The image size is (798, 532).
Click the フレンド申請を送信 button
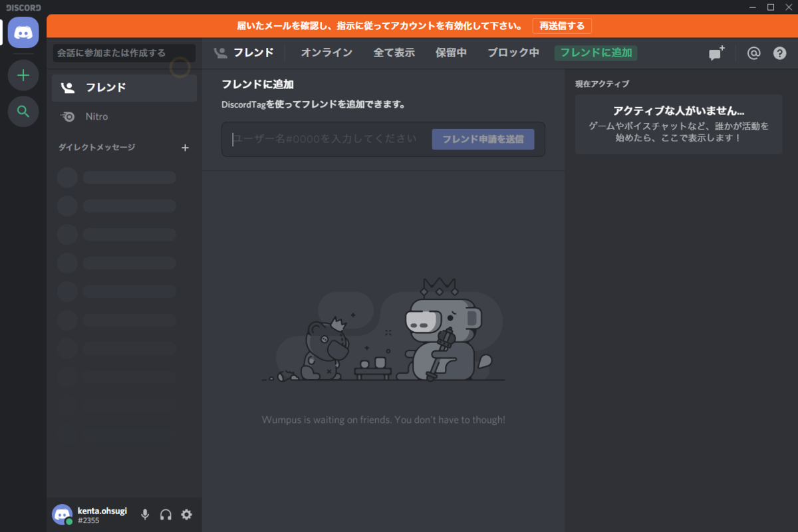[483, 139]
